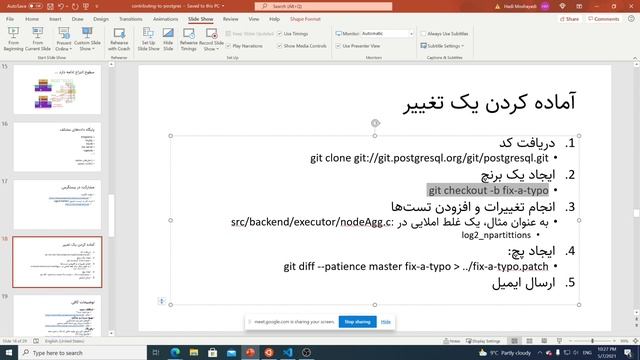
Task: Open Custom Slide Show dropdown
Action: point(87,39)
